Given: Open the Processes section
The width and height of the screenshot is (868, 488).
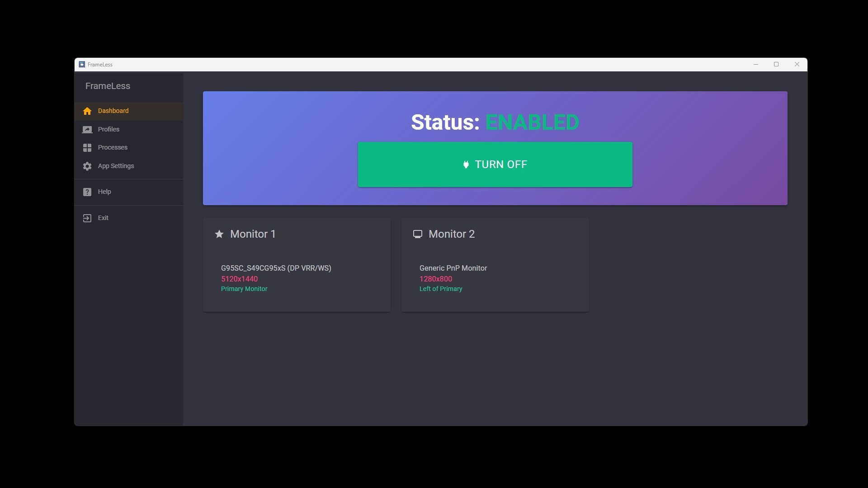Looking at the screenshot, I should 113,148.
